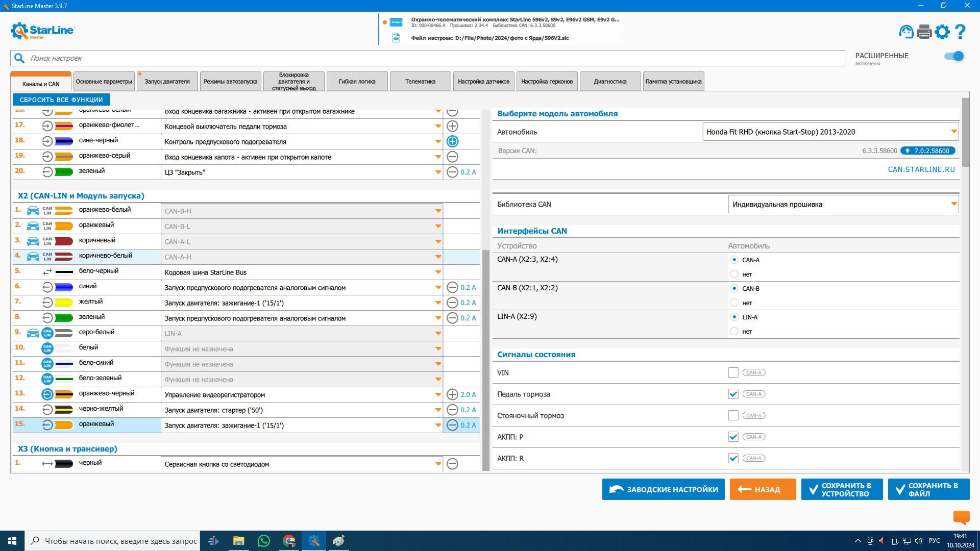This screenshot has height=551, width=980.
Task: Click polarity minus icon for оранжевый row 15
Action: 452,425
